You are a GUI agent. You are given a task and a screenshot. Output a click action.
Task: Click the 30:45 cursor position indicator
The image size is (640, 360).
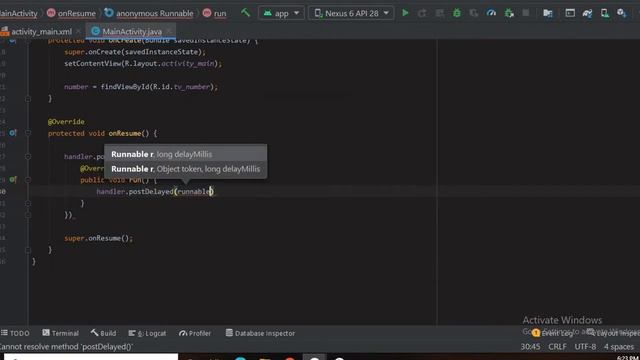530,347
